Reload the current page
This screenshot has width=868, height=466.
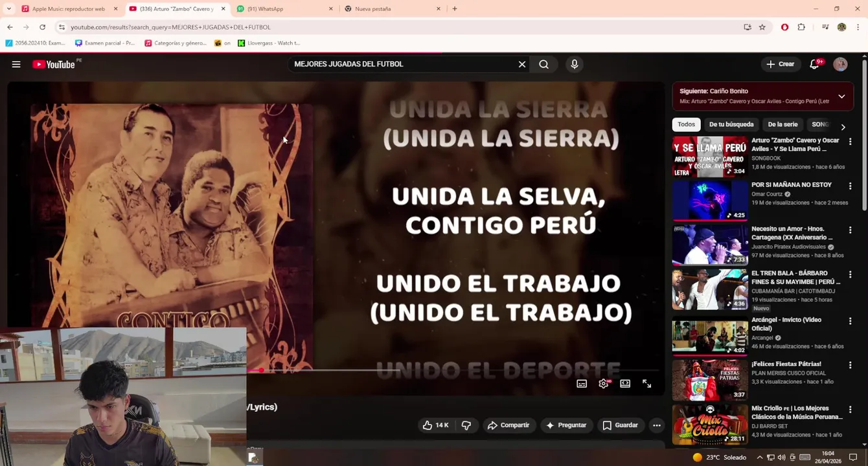pos(43,27)
